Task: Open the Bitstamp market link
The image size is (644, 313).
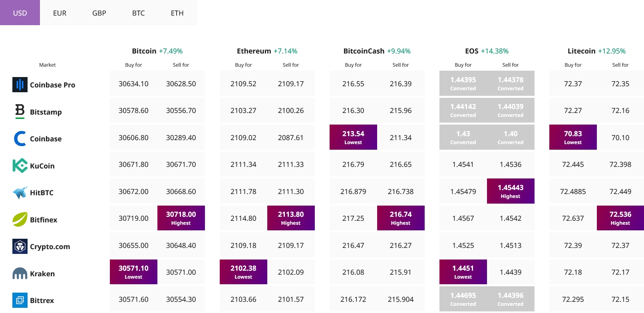Action: point(46,112)
